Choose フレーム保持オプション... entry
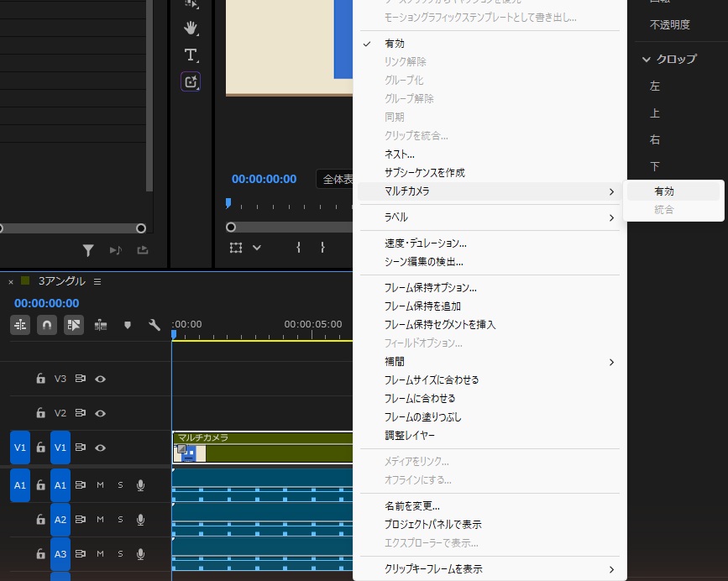Viewport: 728px width, 581px height. (x=489, y=288)
